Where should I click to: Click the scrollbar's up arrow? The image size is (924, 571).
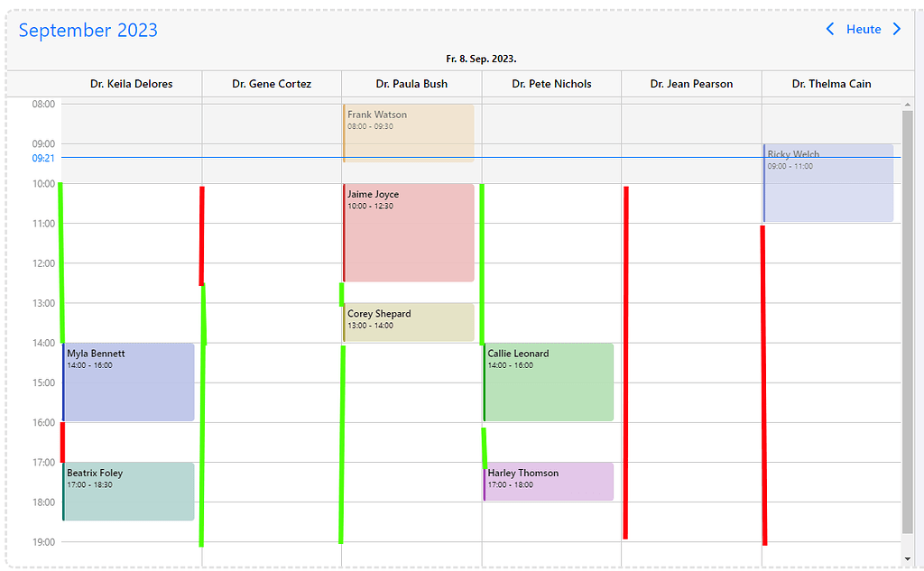click(x=907, y=103)
